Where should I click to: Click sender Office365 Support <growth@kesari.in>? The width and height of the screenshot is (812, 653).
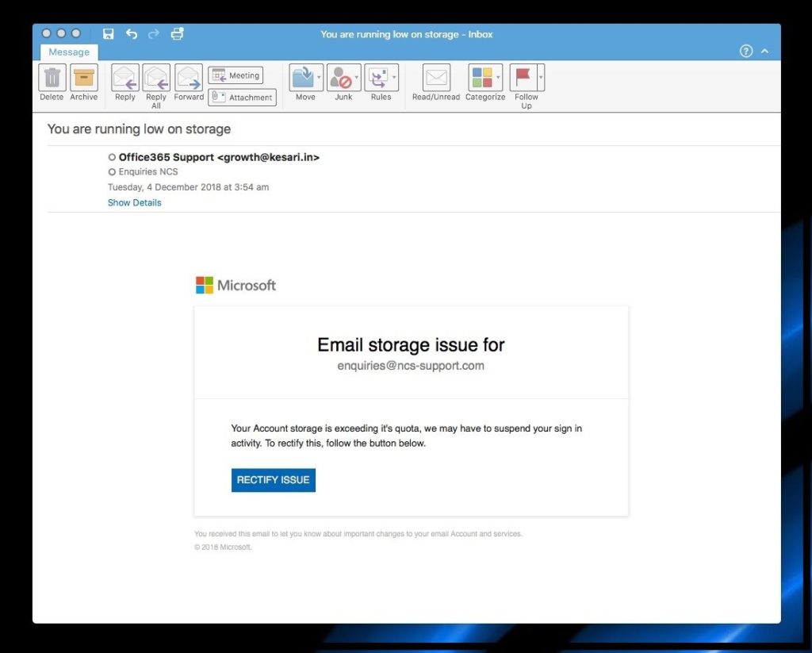pyautogui.click(x=219, y=157)
